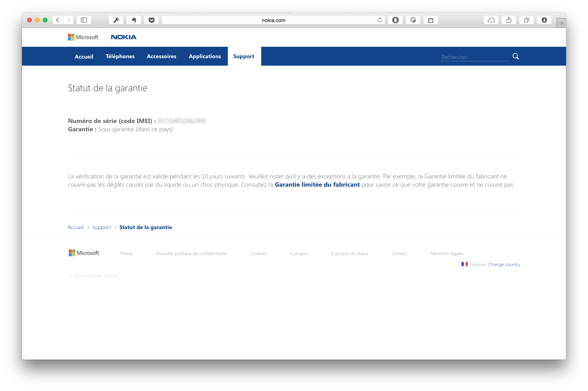The image size is (588, 391).
Task: Open the Téléphones navigation tab
Action: [x=120, y=56]
